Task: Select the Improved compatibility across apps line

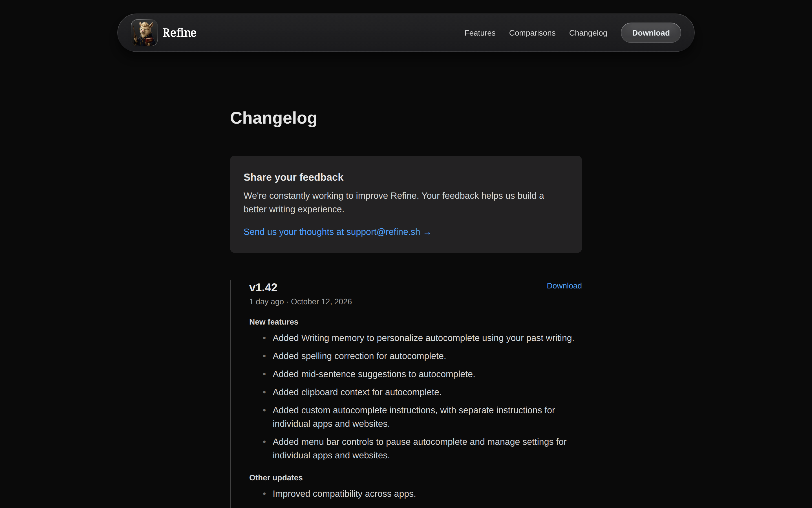Action: point(344,494)
